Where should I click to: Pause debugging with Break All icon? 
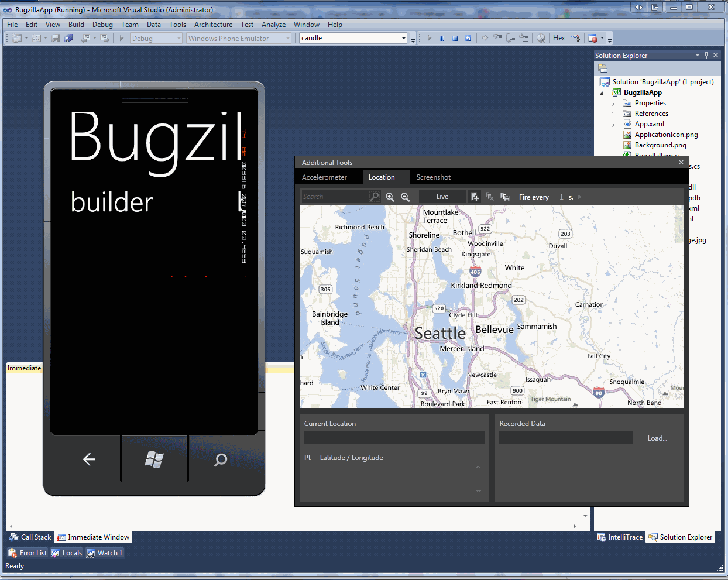click(x=442, y=38)
